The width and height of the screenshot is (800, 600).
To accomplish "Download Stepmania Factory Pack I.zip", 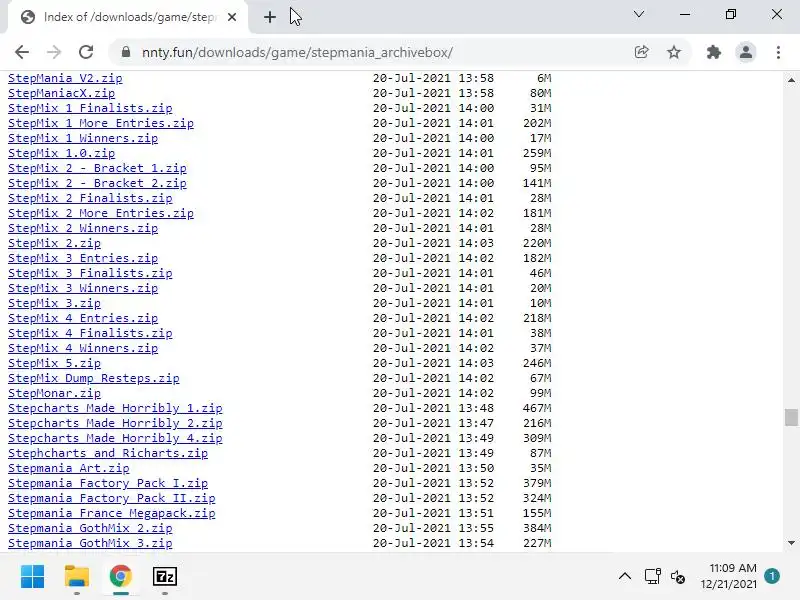I will pyautogui.click(x=108, y=483).
